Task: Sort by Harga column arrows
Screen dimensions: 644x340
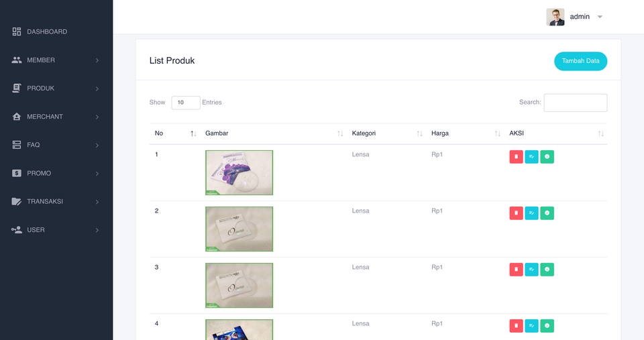Action: coord(497,133)
